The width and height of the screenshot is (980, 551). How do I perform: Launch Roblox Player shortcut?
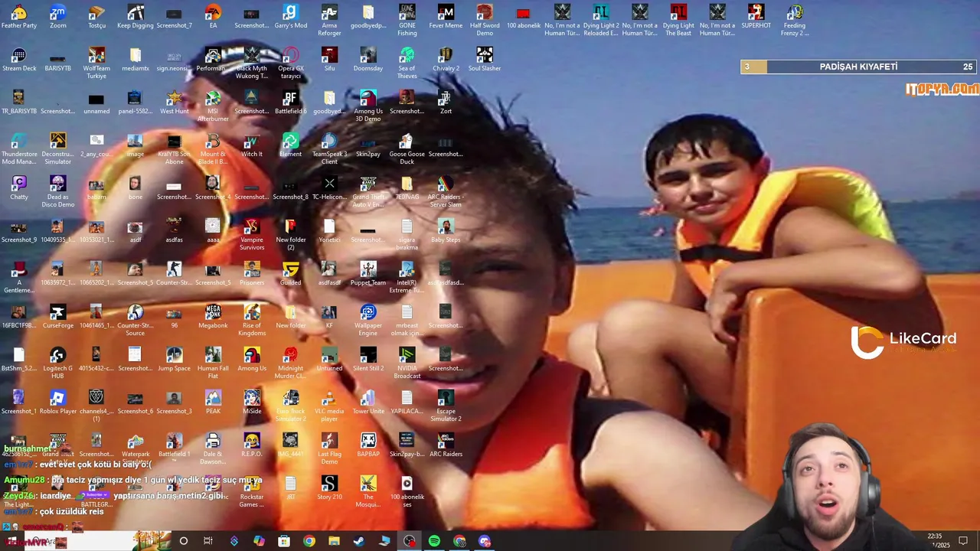coord(57,399)
